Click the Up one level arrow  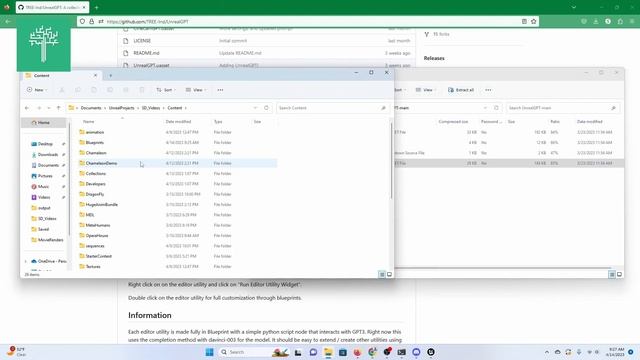coord(58,108)
